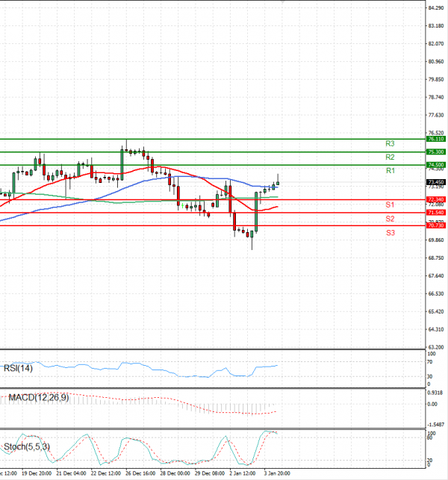Click the 84.290 price axis value
This screenshot has width=448, height=480.
point(436,8)
